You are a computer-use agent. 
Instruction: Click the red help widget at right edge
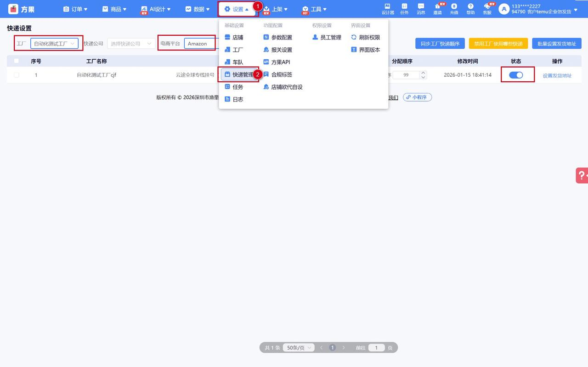pos(582,175)
